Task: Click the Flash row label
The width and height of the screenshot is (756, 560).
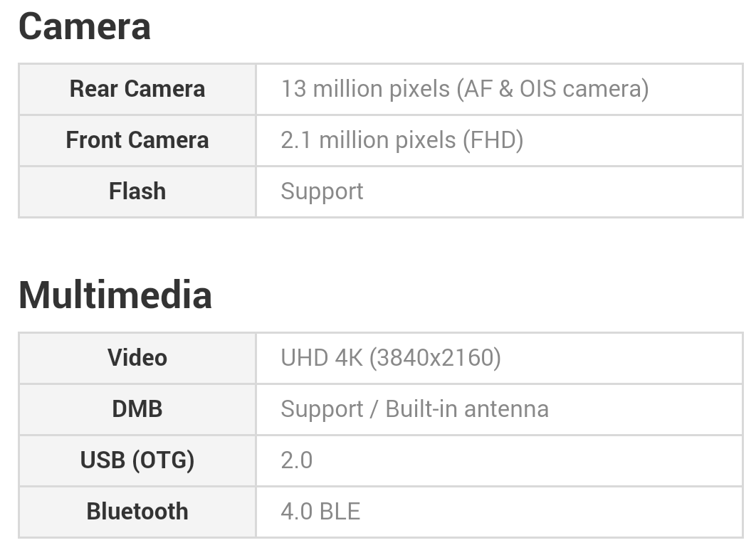Action: (137, 191)
